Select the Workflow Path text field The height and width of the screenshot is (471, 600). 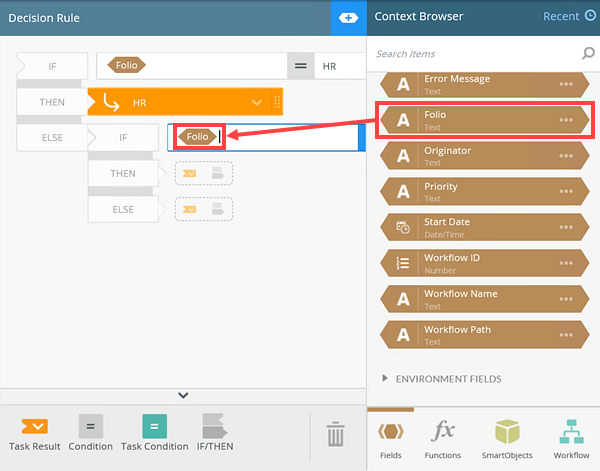tap(484, 335)
